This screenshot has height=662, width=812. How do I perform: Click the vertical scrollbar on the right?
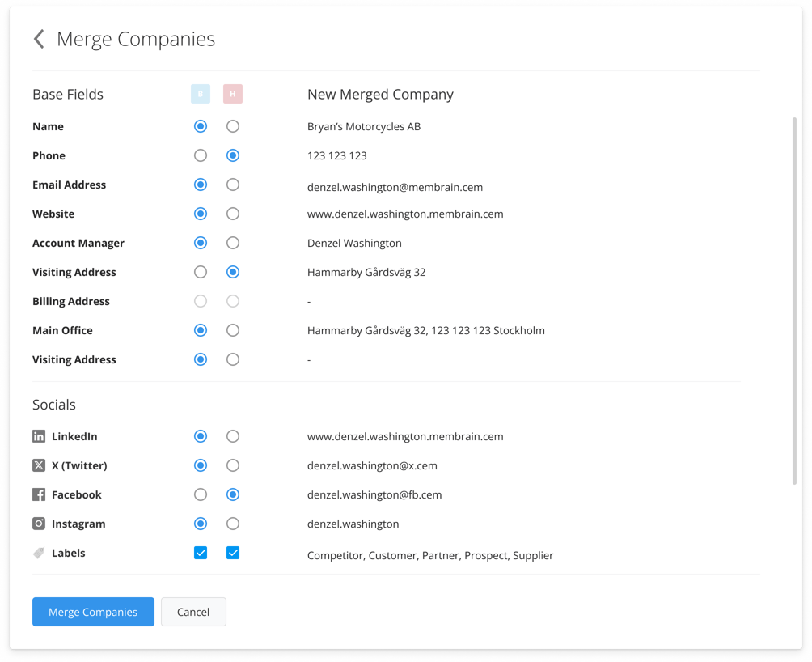point(794,299)
